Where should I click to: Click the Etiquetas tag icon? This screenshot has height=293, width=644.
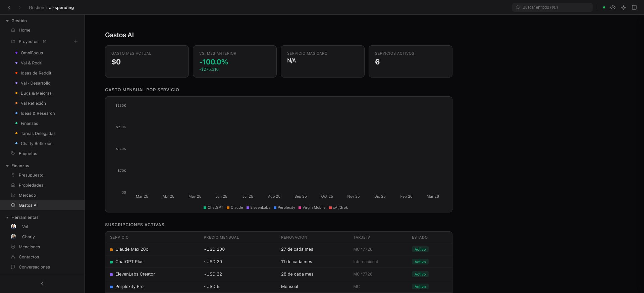[x=13, y=153]
